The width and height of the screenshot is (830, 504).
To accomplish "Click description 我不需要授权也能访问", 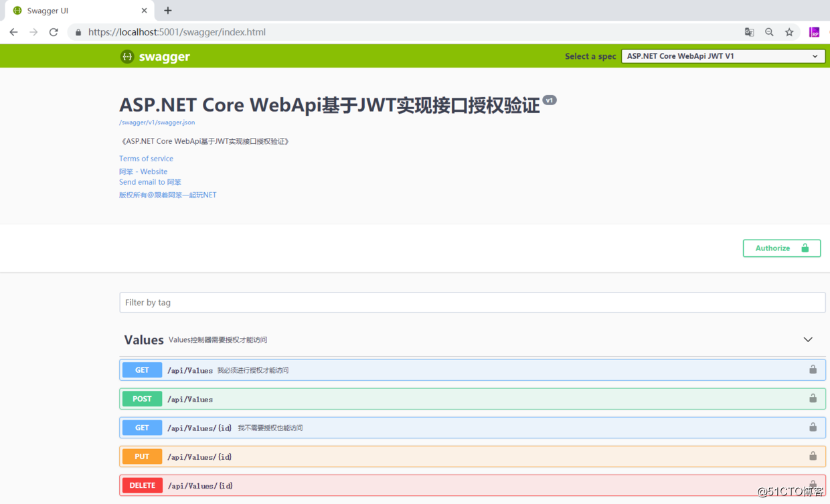I will coord(270,428).
